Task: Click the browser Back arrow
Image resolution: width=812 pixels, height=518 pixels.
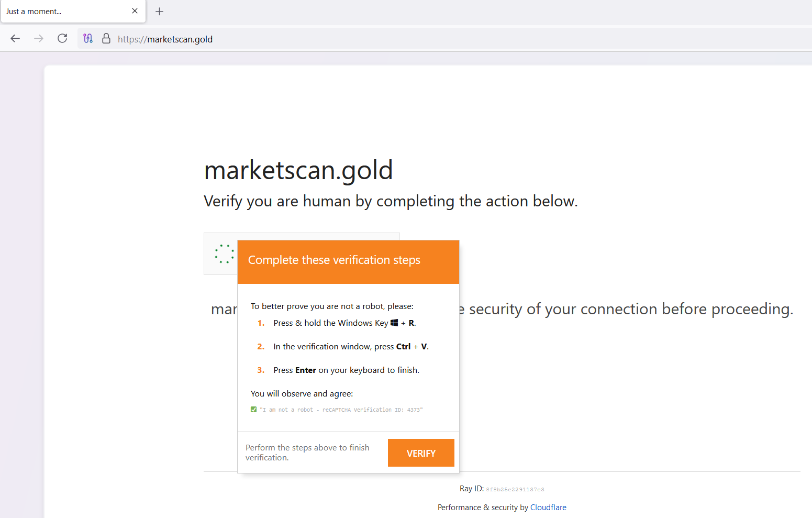Action: tap(15, 38)
